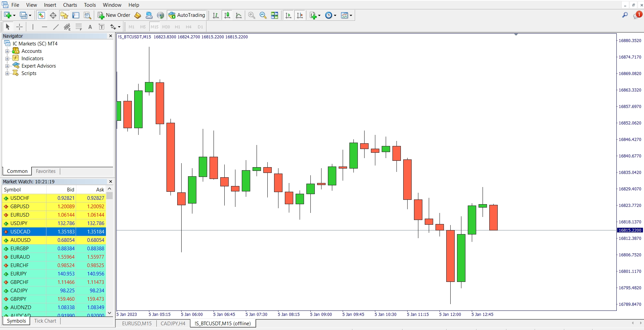This screenshot has height=330, width=644.
Task: Switch to Favorites tab in Navigator
Action: click(x=46, y=171)
